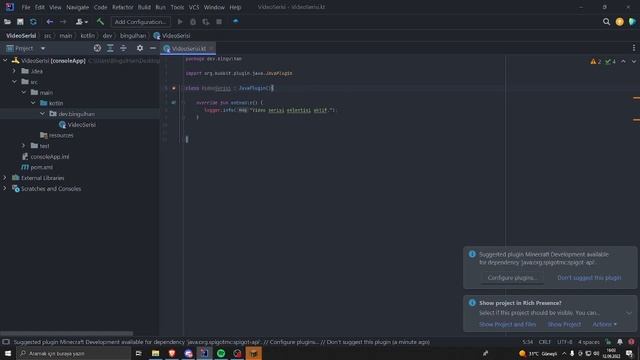The image size is (640, 360).
Task: Select pom.xml in project tree
Action: (x=41, y=167)
